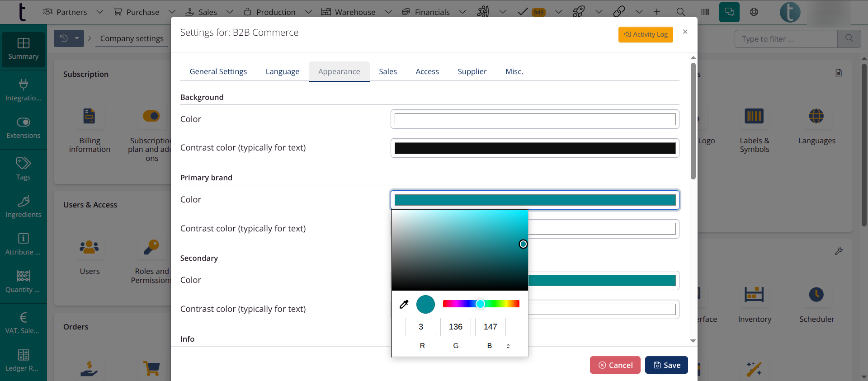The height and width of the screenshot is (381, 868).
Task: Open the Integrations plug icon
Action: coord(24,85)
